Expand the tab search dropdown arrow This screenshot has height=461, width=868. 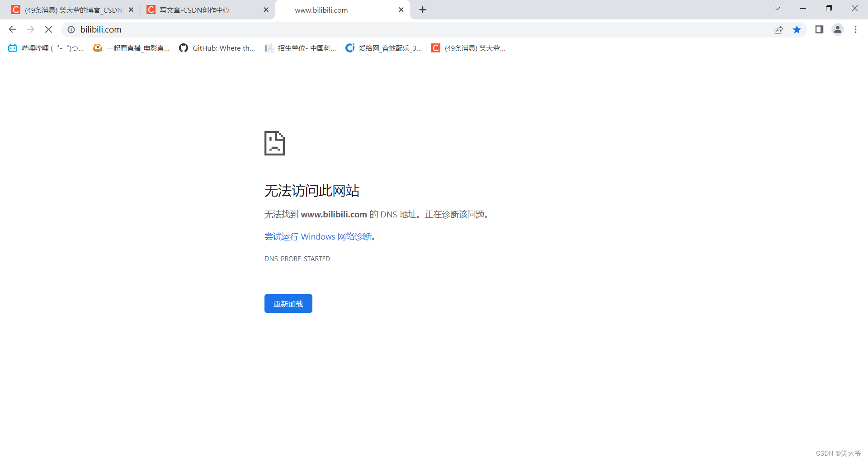777,9
